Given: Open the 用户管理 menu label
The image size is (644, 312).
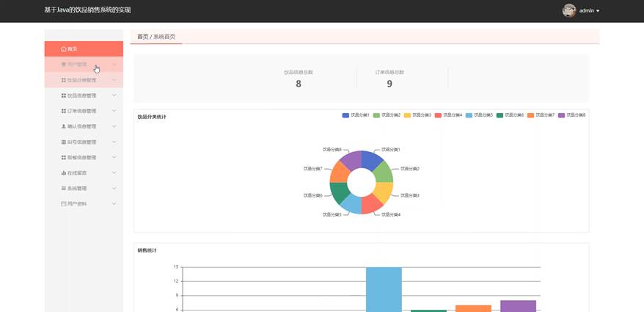Looking at the screenshot, I should 77,65.
